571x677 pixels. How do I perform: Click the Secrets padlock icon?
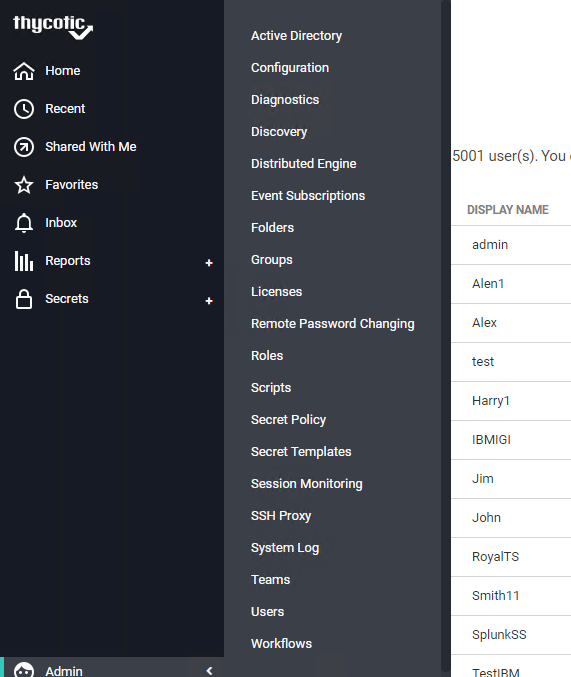point(24,299)
